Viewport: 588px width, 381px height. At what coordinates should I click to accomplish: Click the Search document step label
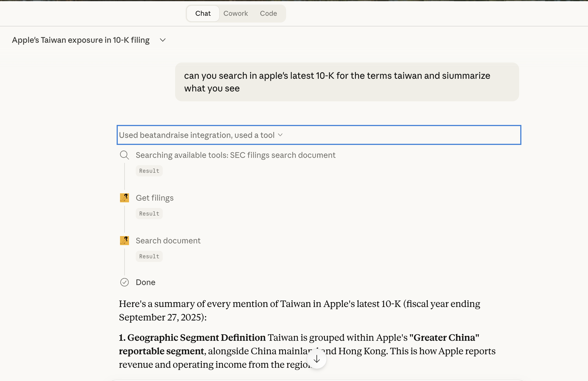(x=168, y=241)
